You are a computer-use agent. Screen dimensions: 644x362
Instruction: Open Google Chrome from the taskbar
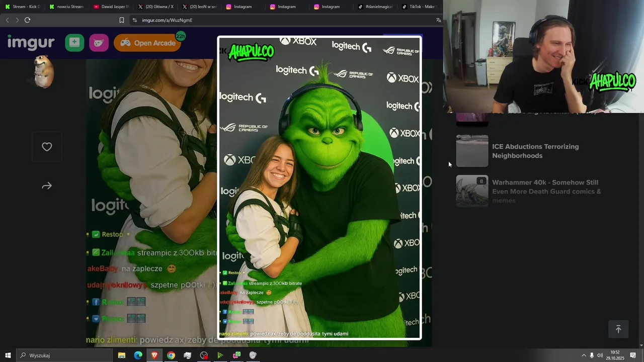point(171,355)
